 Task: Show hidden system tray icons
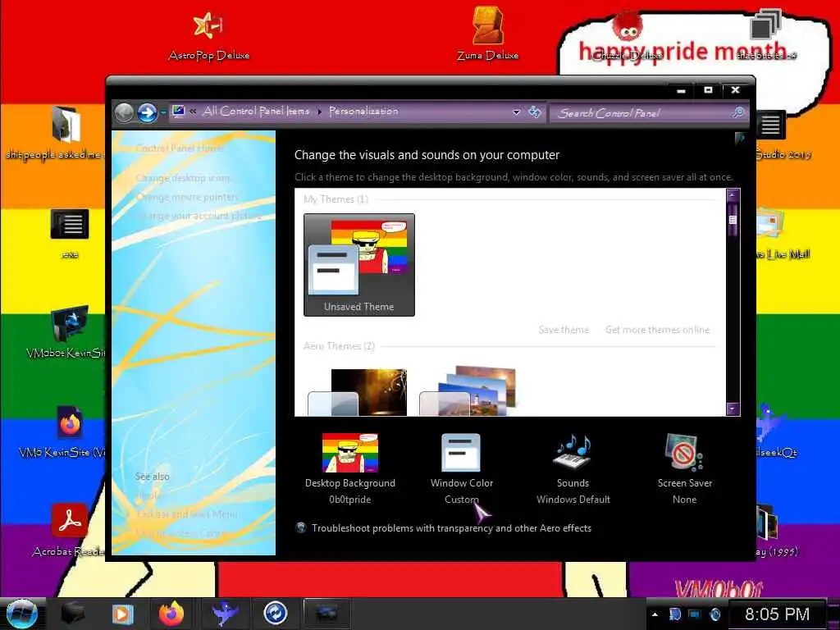coord(655,614)
